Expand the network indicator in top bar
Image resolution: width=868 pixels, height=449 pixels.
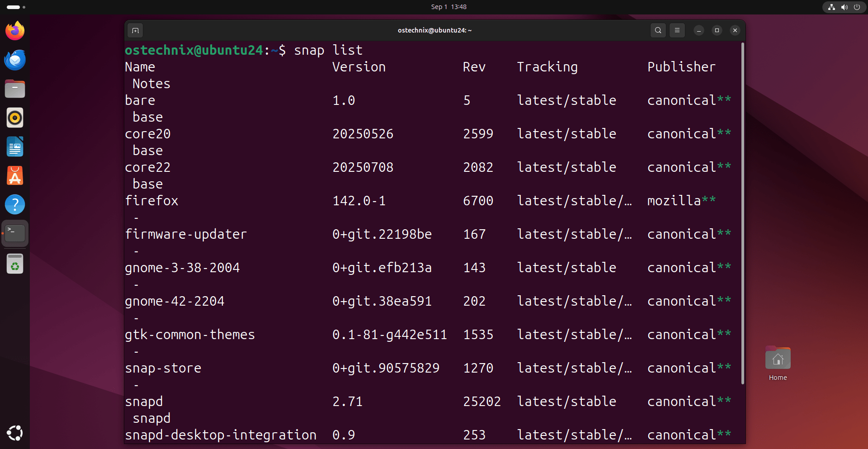click(831, 7)
